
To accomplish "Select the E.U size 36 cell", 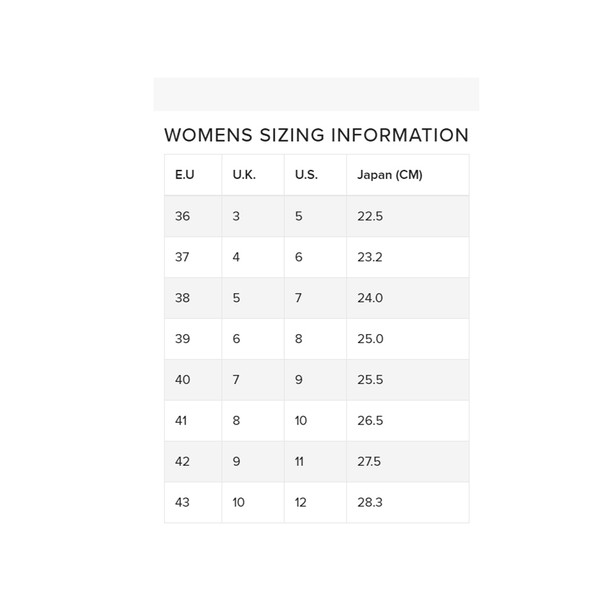I will [x=182, y=216].
